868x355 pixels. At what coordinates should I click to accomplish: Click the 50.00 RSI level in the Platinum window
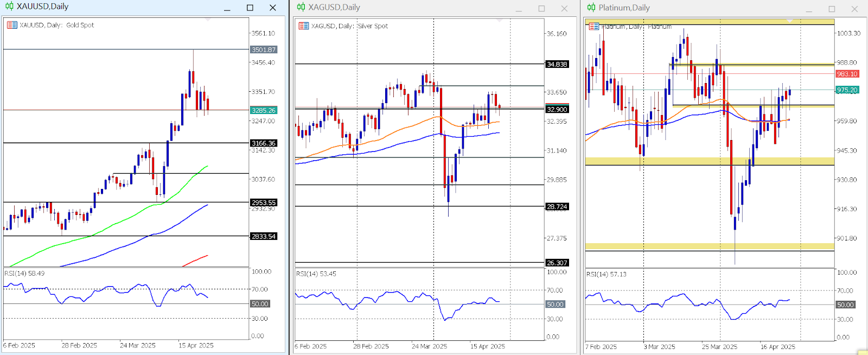click(x=845, y=305)
